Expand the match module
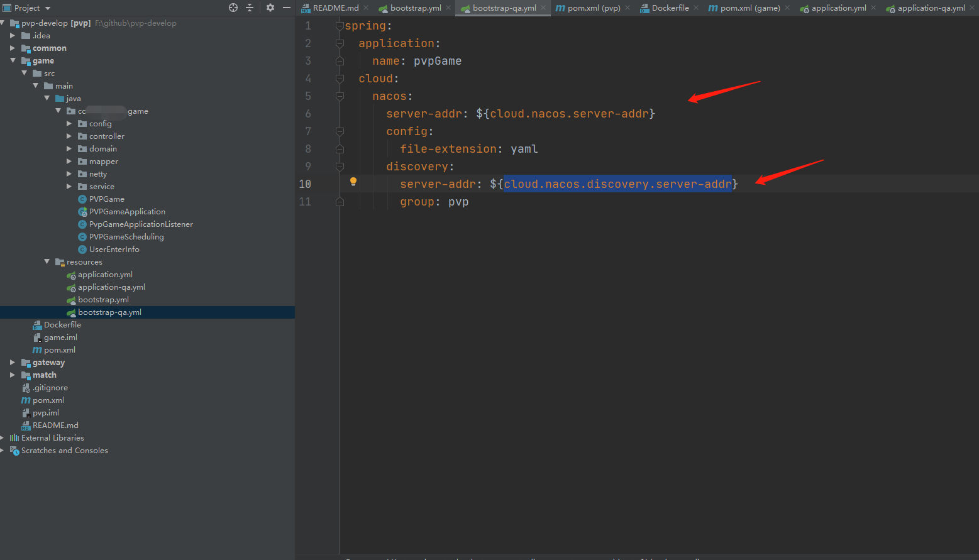Image resolution: width=979 pixels, height=560 pixels. click(13, 375)
